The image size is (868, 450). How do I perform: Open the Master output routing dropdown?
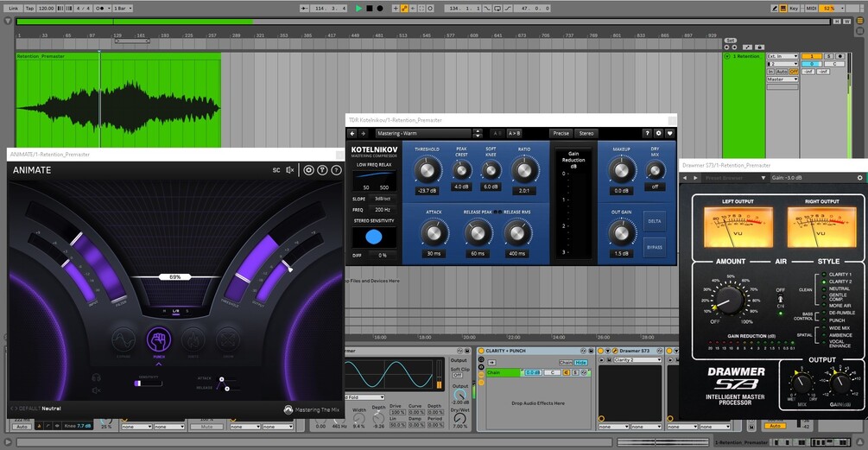pos(782,79)
